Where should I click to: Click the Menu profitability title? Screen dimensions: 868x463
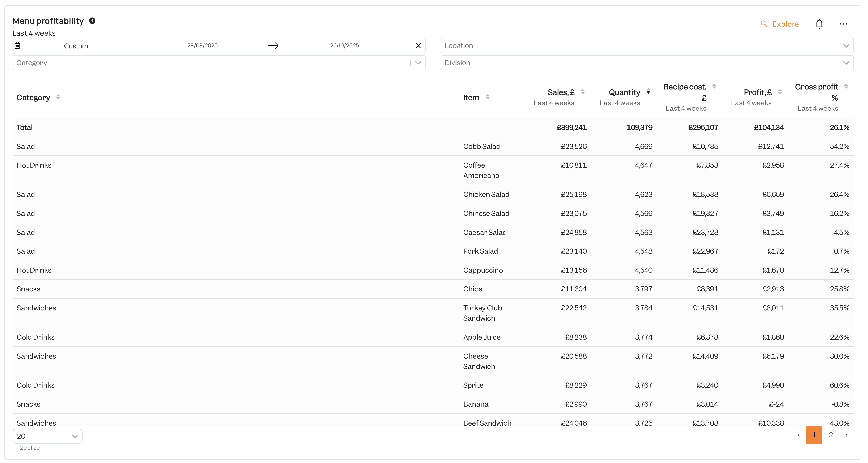[48, 21]
